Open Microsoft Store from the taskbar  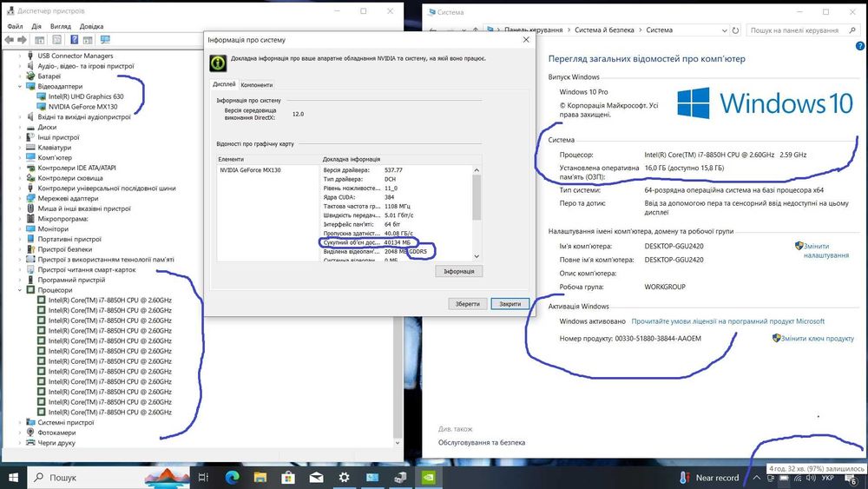(x=288, y=478)
